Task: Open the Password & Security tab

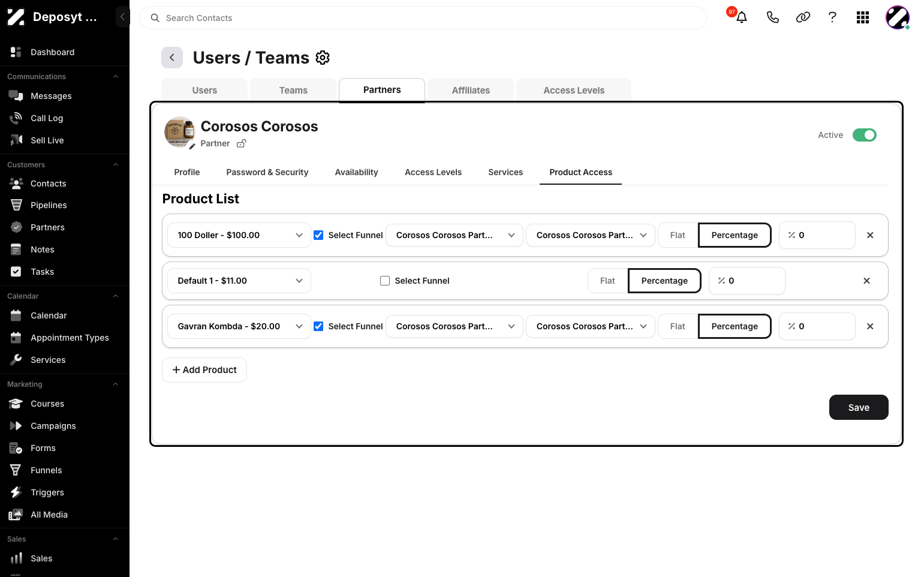Action: [x=267, y=172]
